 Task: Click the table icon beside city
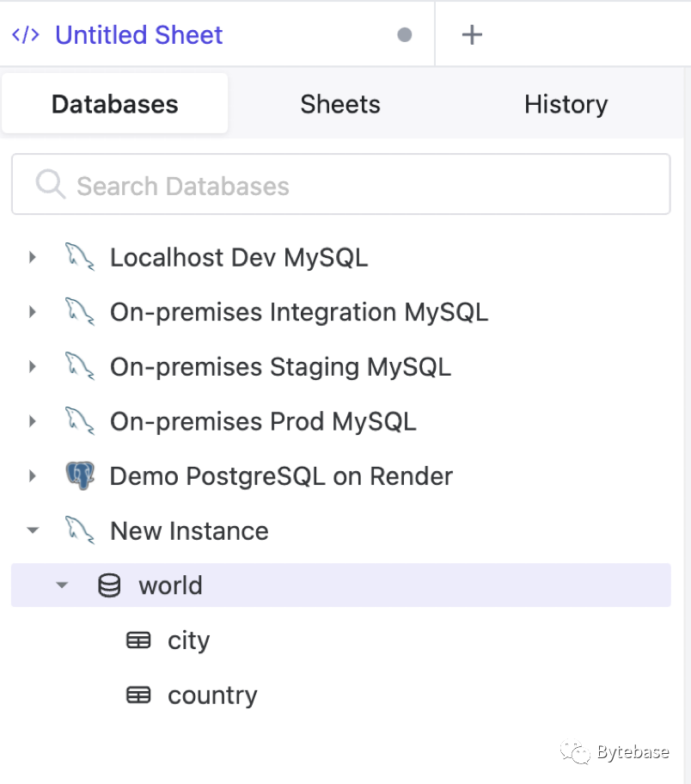click(x=138, y=640)
